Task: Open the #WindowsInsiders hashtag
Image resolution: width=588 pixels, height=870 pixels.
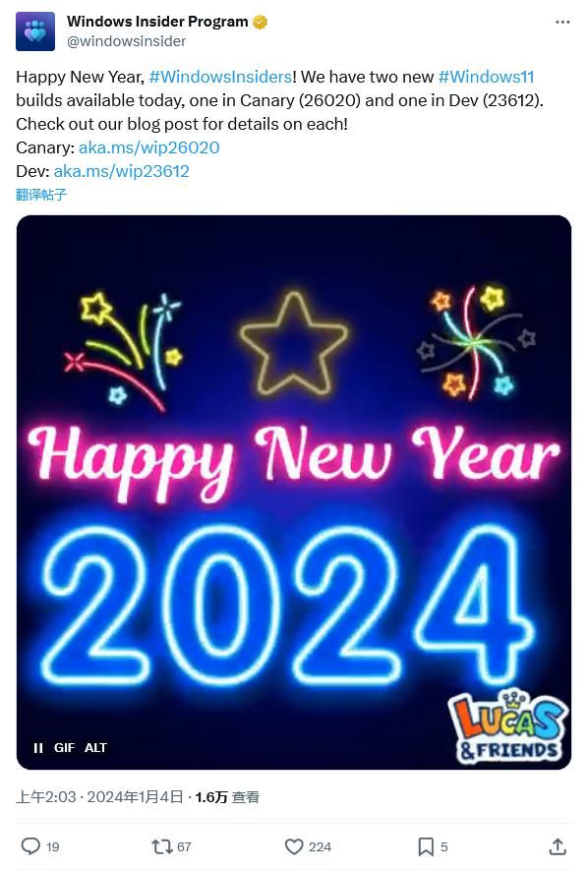Action: 221,77
